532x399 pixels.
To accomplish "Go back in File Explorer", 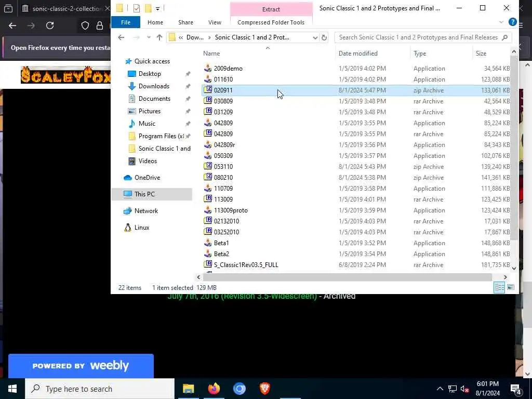I will click(121, 37).
